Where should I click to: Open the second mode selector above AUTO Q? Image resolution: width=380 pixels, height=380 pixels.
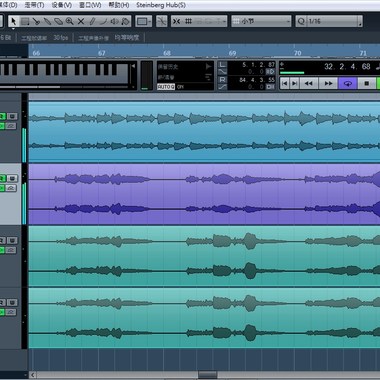tap(185, 77)
